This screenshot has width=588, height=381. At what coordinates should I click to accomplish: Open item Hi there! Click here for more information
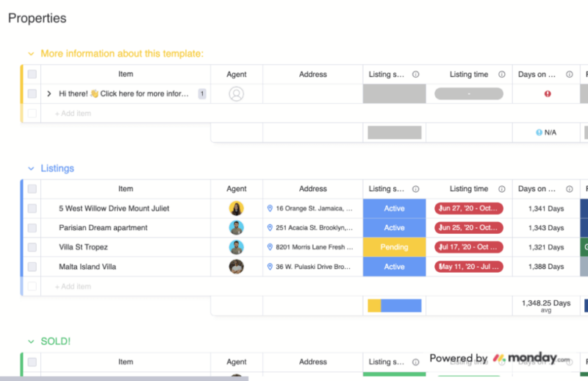[x=123, y=94]
